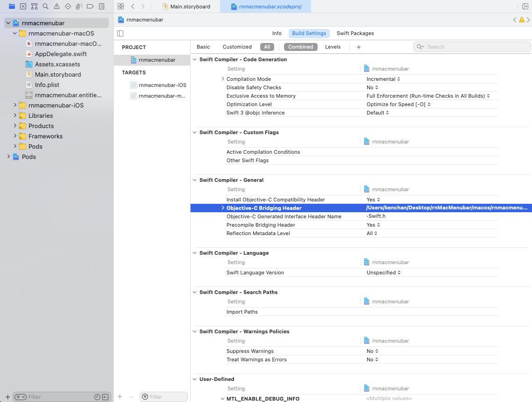532x402 pixels.
Task: Focus the build settings Search field
Action: click(472, 47)
